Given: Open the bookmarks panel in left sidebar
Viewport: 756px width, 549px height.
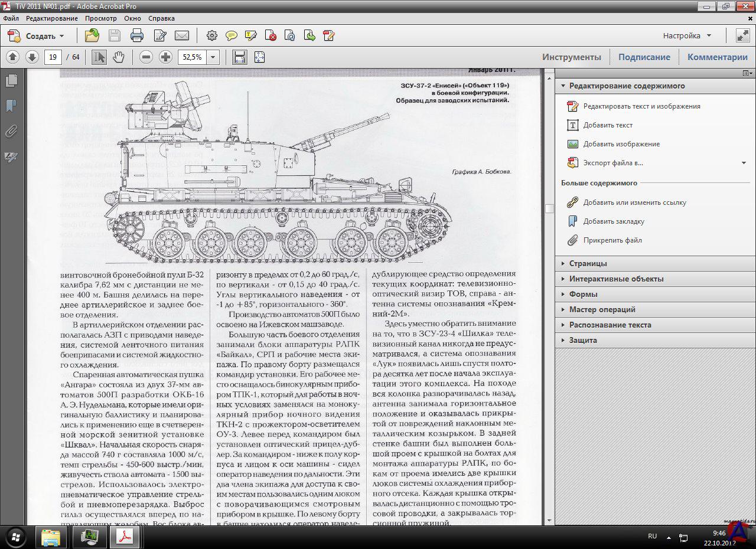Looking at the screenshot, I should [11, 106].
